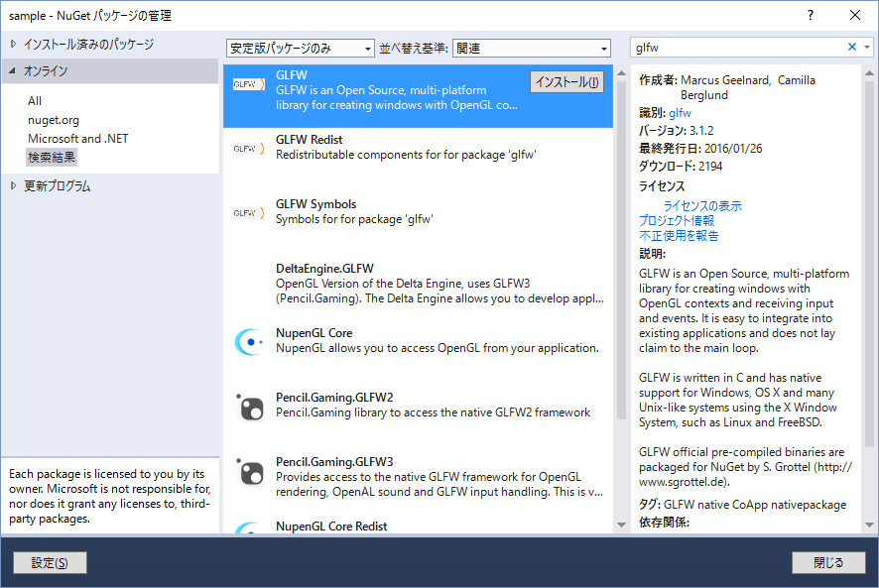Click down arrow of package list scrollbar
Image resolution: width=879 pixels, height=588 pixels.
pos(621,526)
